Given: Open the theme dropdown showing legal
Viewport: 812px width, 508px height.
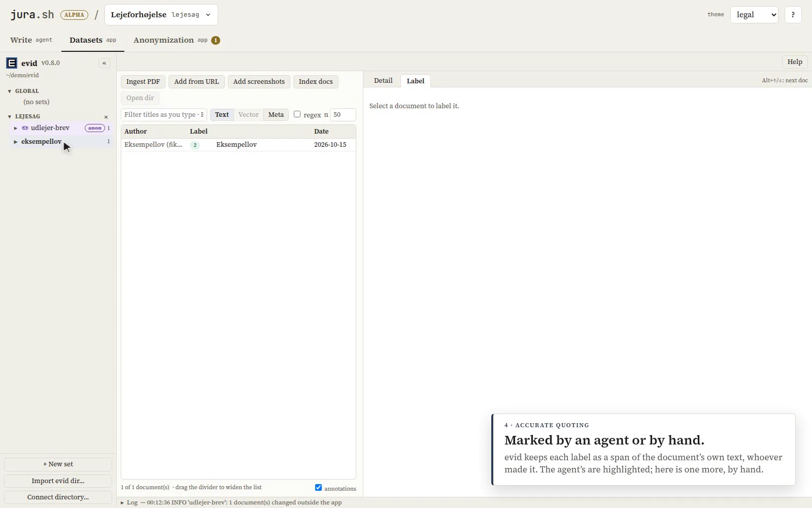Looking at the screenshot, I should [x=755, y=15].
